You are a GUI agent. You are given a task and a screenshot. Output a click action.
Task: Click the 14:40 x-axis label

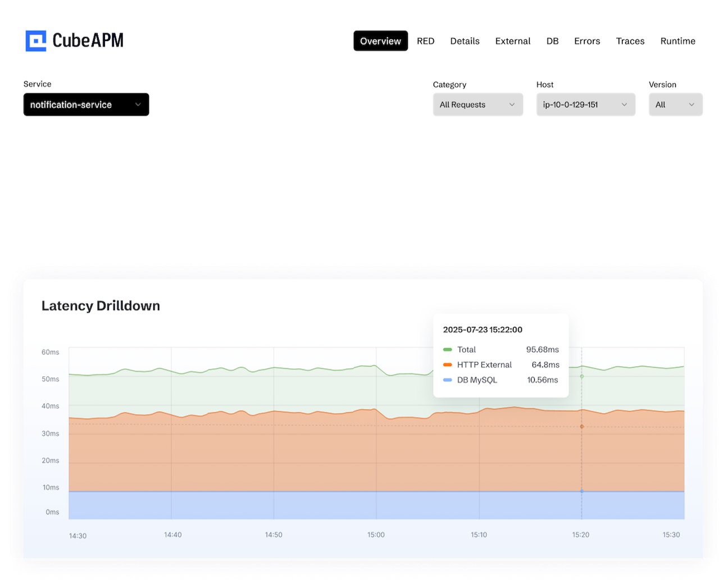[172, 535]
